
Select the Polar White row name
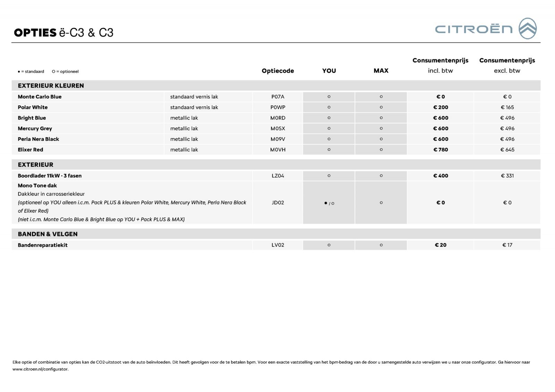(x=33, y=107)
